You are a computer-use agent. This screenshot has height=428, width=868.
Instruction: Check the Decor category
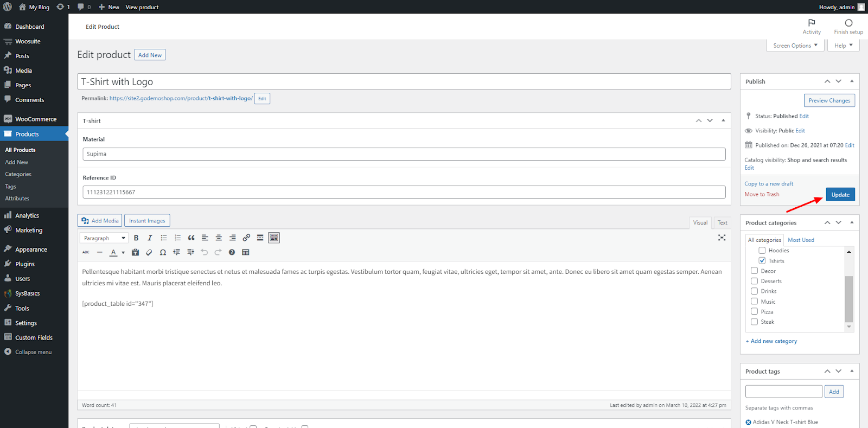coord(754,271)
